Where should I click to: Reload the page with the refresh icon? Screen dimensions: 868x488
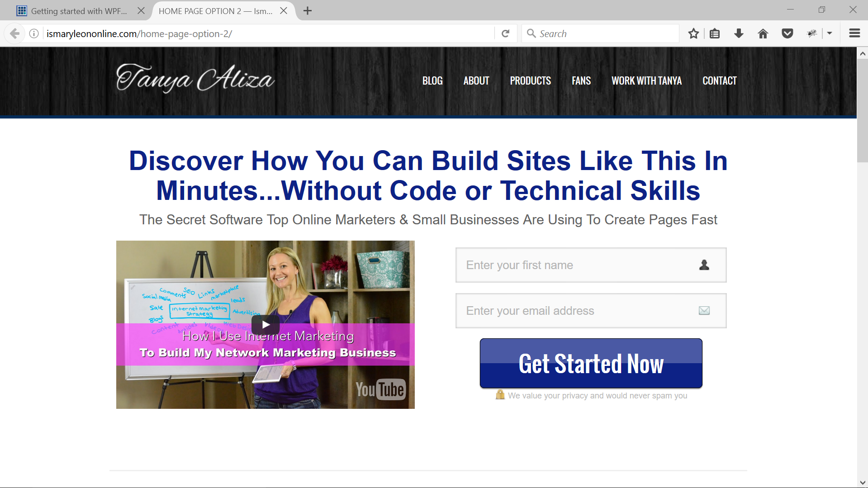coord(506,33)
